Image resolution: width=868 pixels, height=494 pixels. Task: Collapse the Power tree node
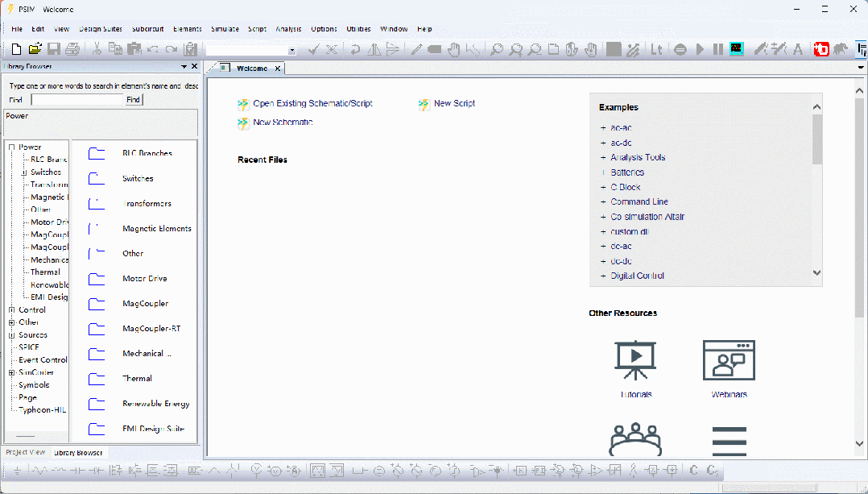[11, 147]
